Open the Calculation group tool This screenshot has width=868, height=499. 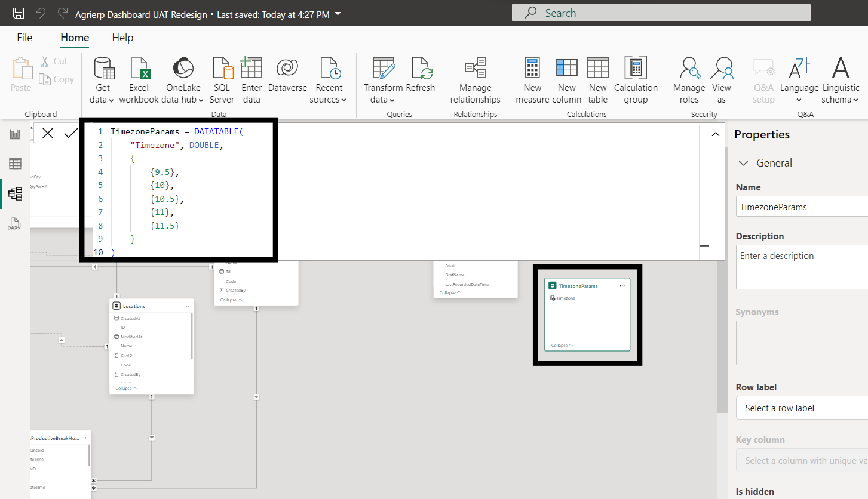(636, 78)
